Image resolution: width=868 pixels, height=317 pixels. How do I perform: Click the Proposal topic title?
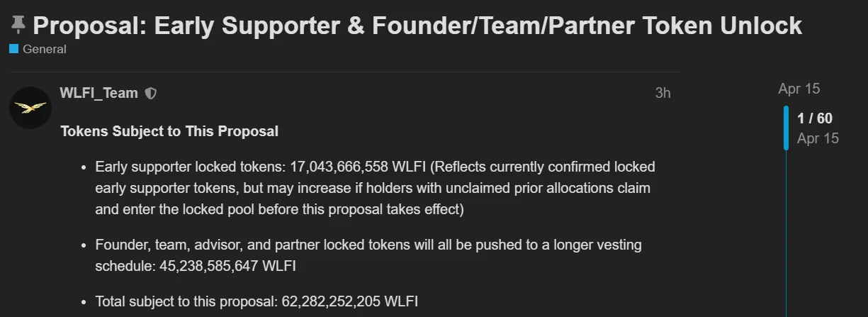coord(417,26)
